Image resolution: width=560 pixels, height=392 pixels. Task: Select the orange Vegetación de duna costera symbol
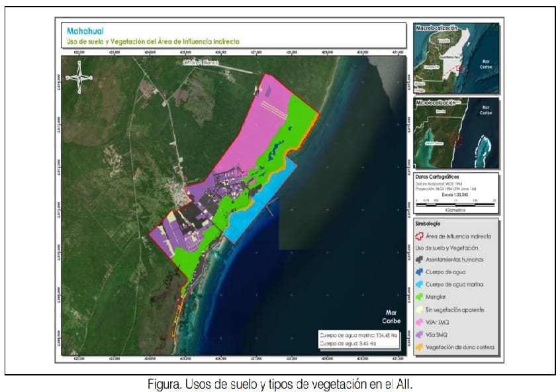pyautogui.click(x=419, y=346)
